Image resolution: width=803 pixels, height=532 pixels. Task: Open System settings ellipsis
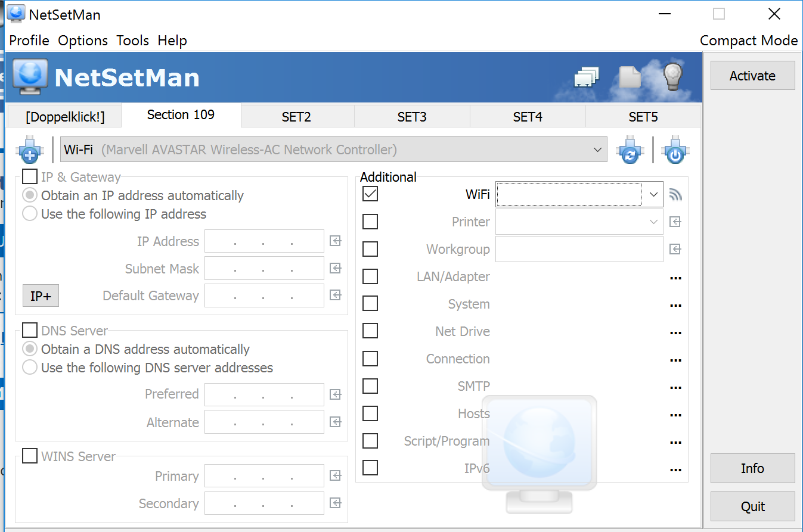point(675,305)
